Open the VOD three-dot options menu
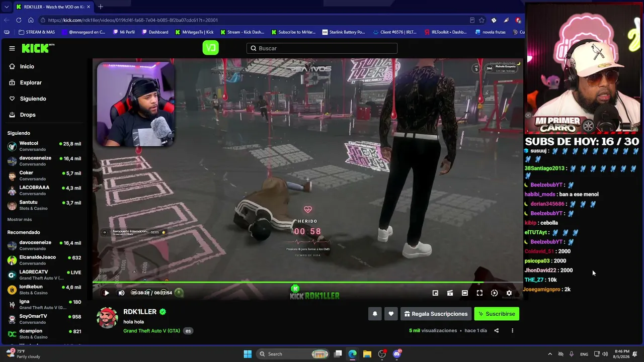 [512, 331]
